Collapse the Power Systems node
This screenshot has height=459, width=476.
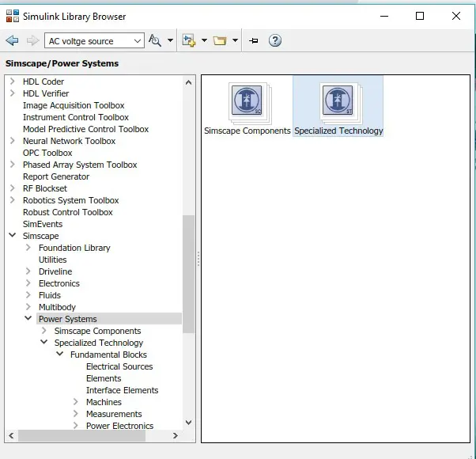pyautogui.click(x=28, y=318)
